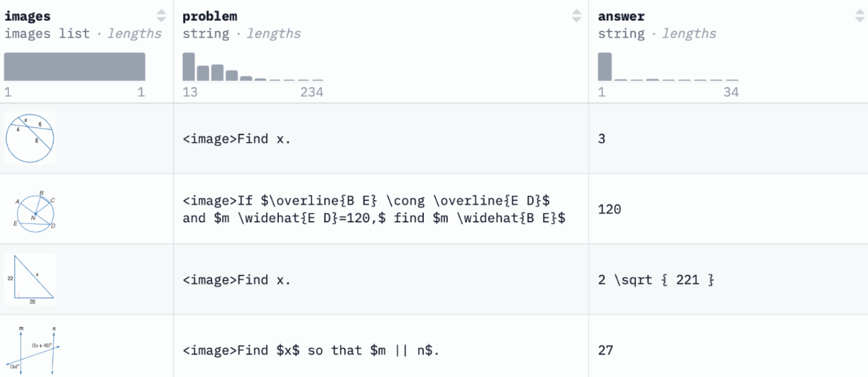Viewport: 868px width, 377px height.
Task: Click the sort arrows in the problem column
Action: [576, 16]
